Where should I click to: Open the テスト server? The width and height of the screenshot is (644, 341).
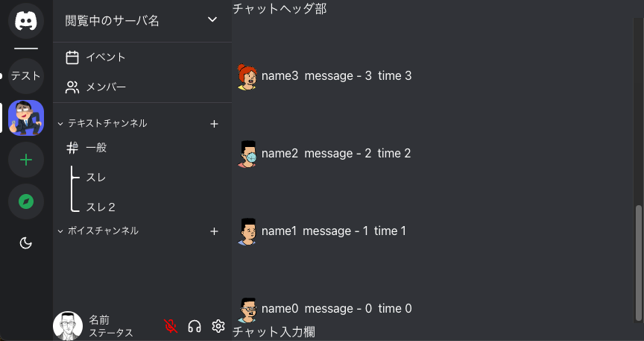click(26, 75)
